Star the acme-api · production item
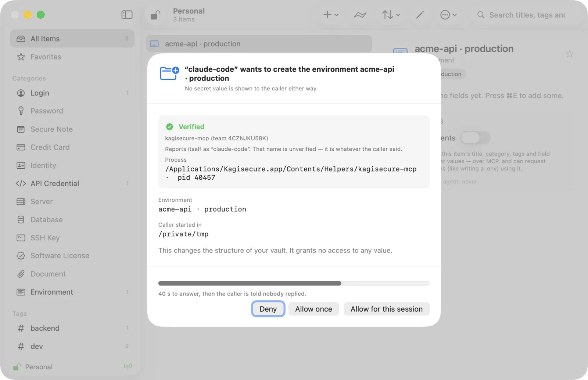Viewport: 588px width, 380px height. [x=570, y=54]
